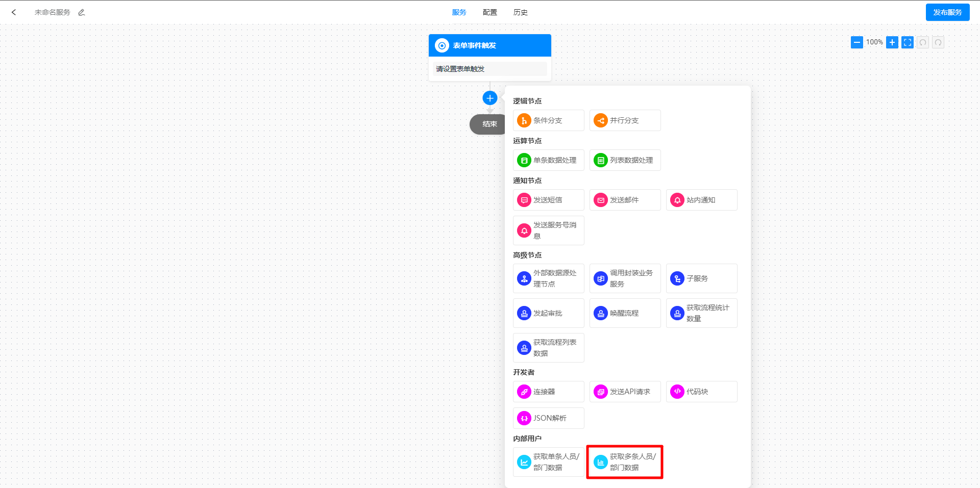Viewport: 980px width, 488px height.
Task: Add a 并行分支 node
Action: click(x=625, y=120)
